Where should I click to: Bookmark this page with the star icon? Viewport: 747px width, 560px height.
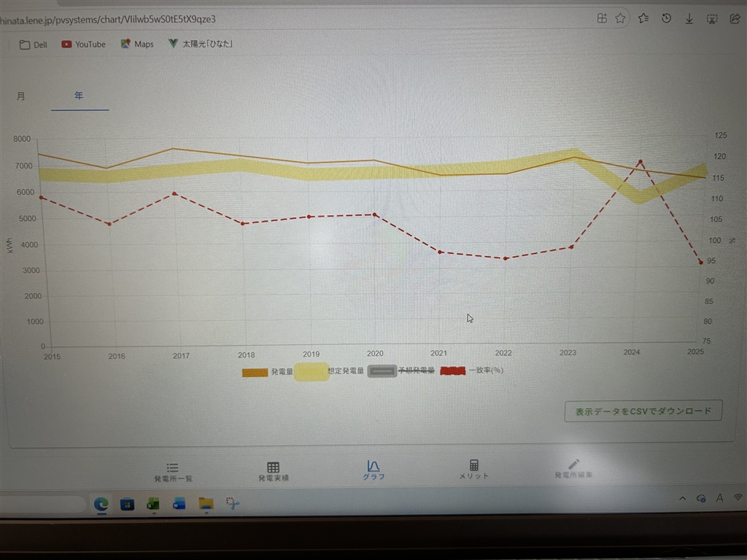click(x=620, y=18)
